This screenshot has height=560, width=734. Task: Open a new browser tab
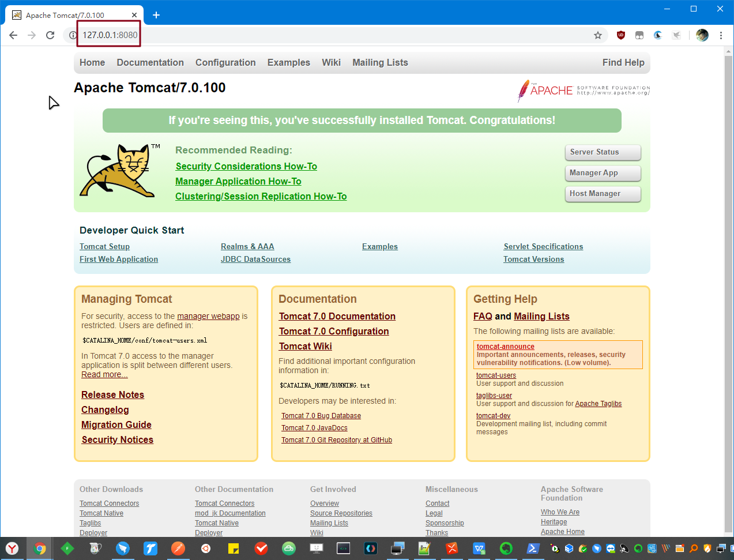coord(156,15)
